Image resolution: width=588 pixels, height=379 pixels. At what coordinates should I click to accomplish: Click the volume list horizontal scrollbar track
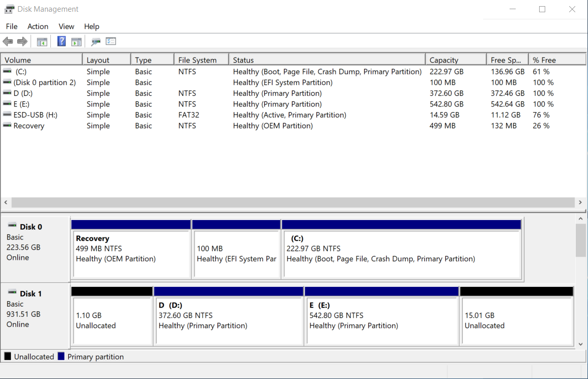coord(293,202)
